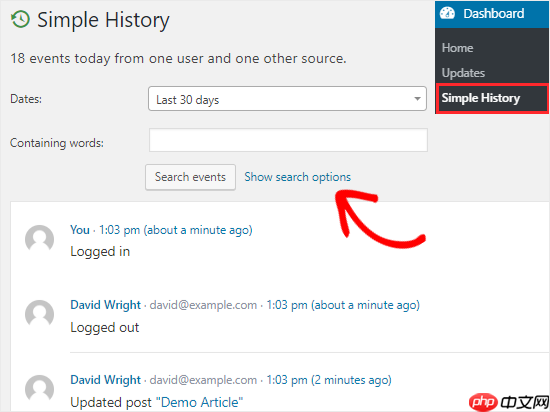
Task: Click David Wright name on Updated post event
Action: [x=106, y=380]
